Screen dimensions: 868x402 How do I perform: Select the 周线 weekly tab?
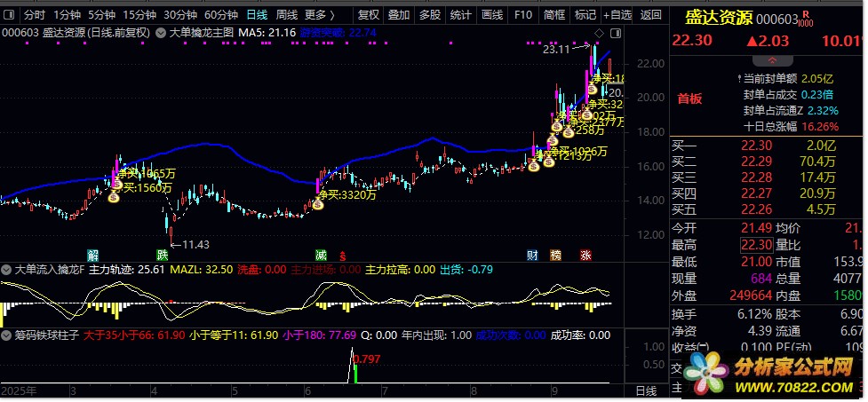pos(287,15)
